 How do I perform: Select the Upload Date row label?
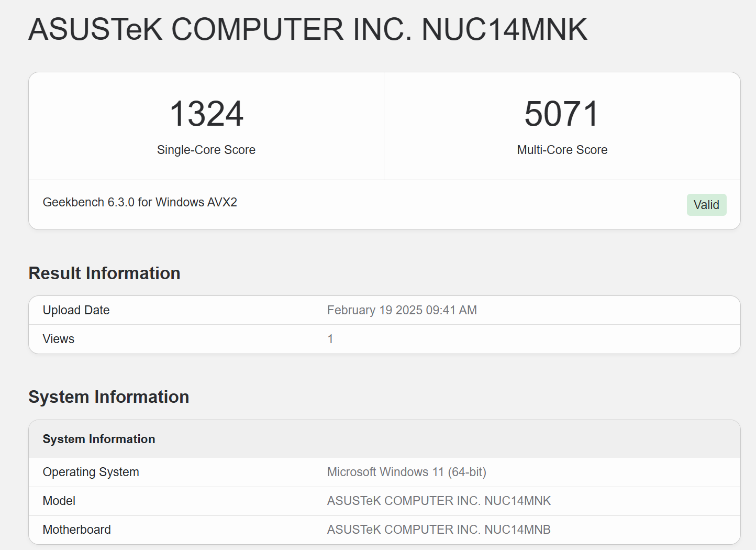(76, 310)
